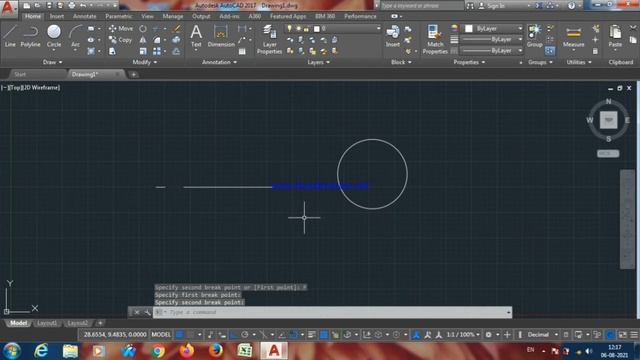This screenshot has height=360, width=640.
Task: Expand the Block panel
Action: [401, 62]
